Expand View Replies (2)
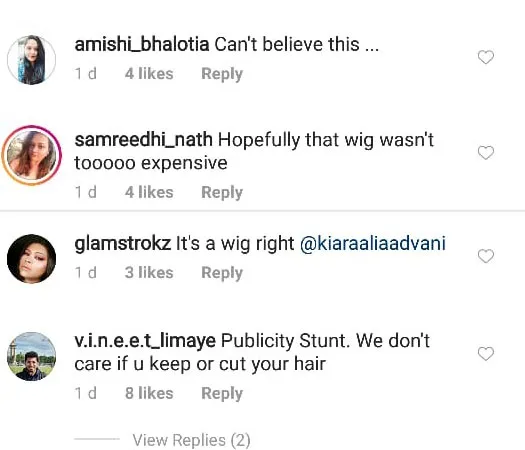Screen dimensions: 525x450 [x=191, y=440]
